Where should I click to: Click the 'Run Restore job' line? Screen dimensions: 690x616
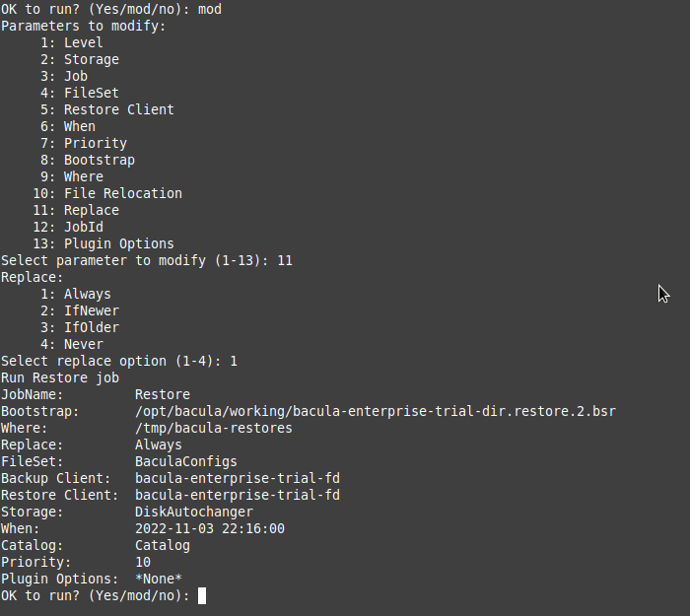60,377
